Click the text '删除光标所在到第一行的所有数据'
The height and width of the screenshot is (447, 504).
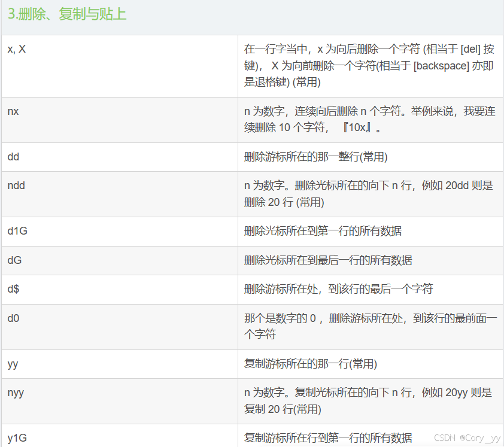(x=323, y=231)
